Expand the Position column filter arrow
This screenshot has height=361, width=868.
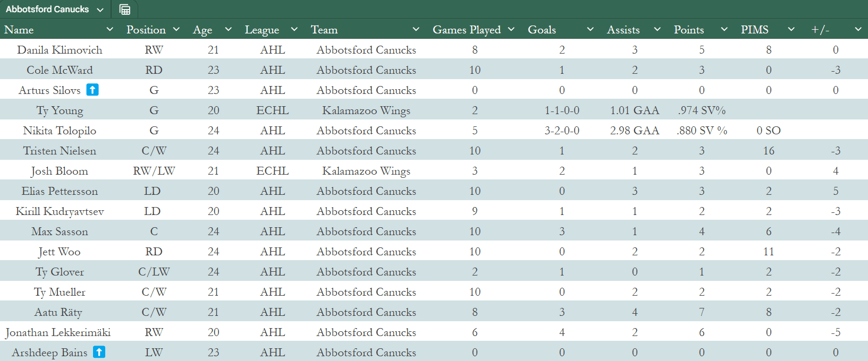(176, 29)
